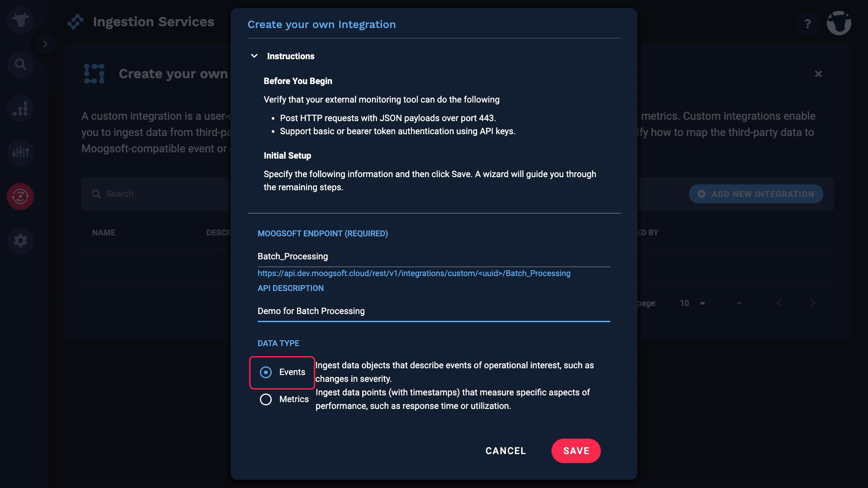Click the help question mark icon
The width and height of the screenshot is (868, 488).
pos(807,23)
